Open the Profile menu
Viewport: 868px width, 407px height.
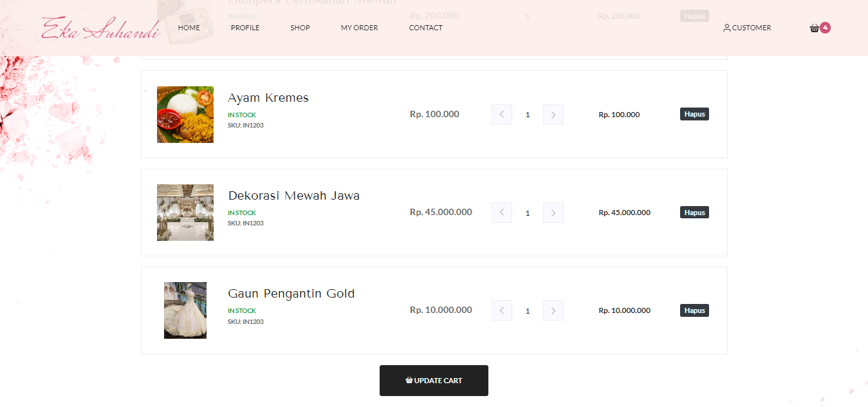pos(245,28)
